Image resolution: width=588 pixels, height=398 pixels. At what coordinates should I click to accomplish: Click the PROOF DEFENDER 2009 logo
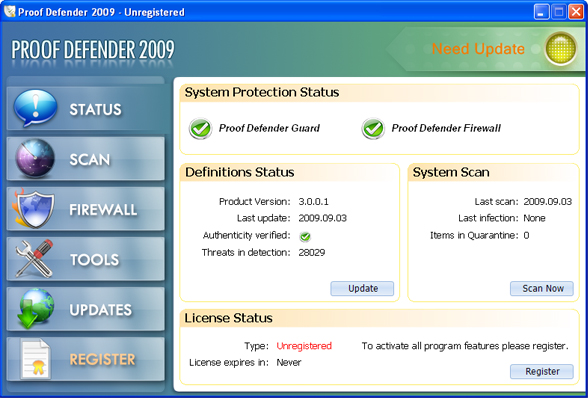[x=93, y=50]
